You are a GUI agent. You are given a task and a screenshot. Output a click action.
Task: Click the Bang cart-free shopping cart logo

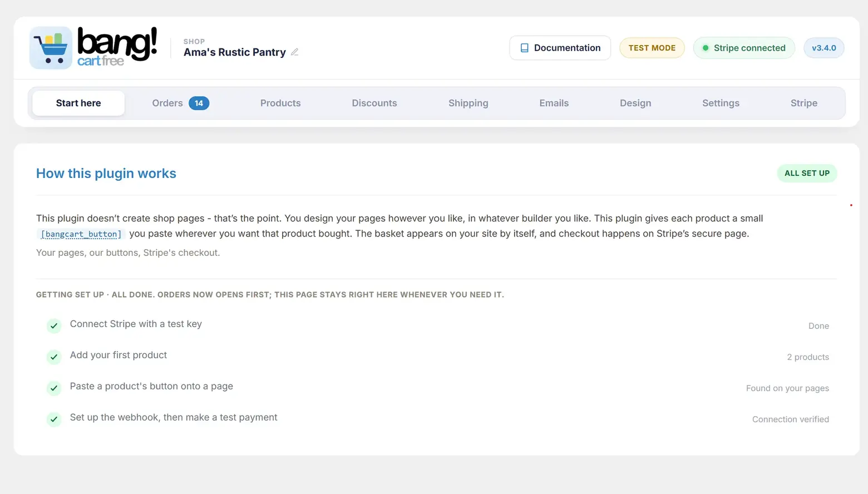[93, 48]
